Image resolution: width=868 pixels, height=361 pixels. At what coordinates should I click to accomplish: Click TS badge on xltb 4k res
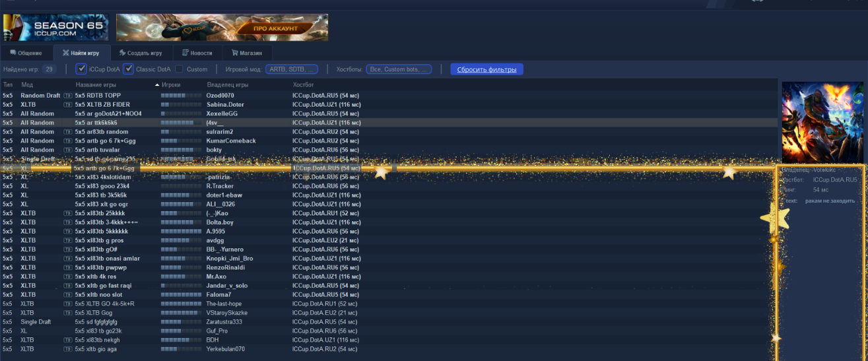(68, 277)
